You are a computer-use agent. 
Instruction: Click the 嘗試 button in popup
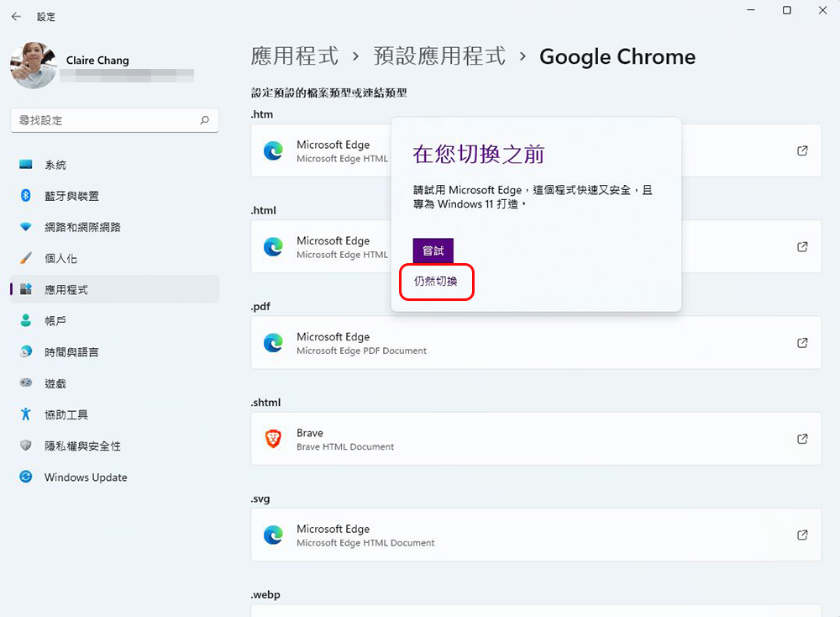pos(433,250)
